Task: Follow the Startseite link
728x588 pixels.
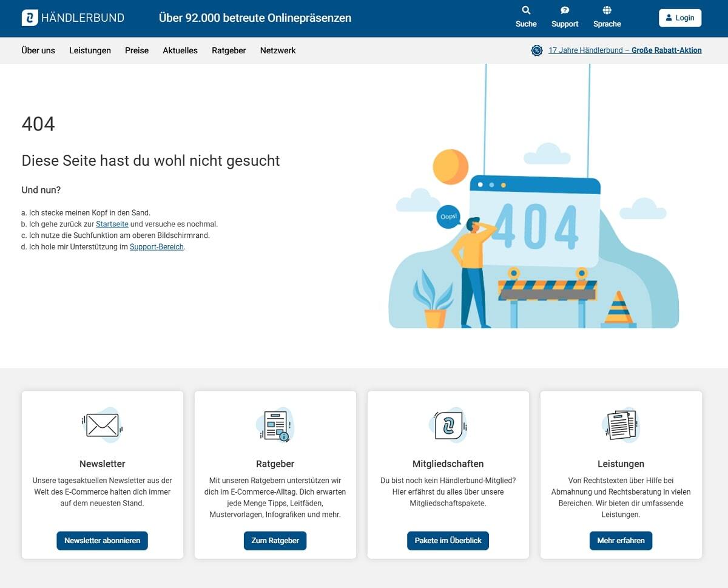Action: [112, 224]
